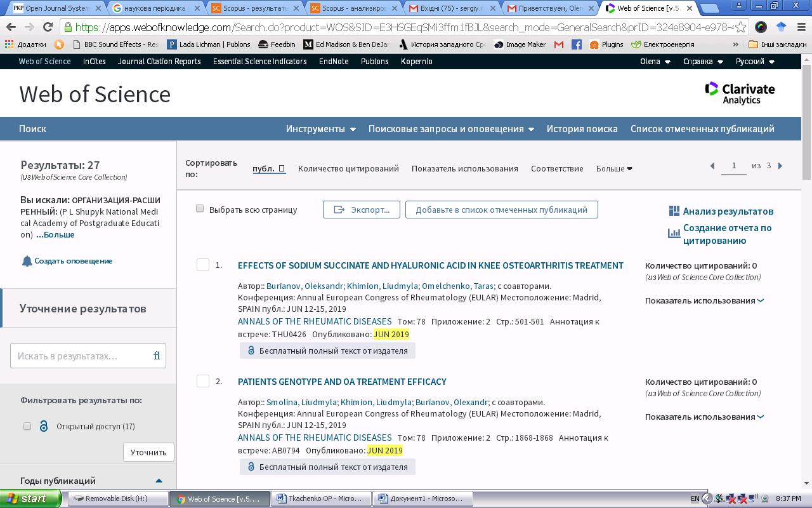Open Removable Disk (H:) taskbar item

(x=117, y=498)
